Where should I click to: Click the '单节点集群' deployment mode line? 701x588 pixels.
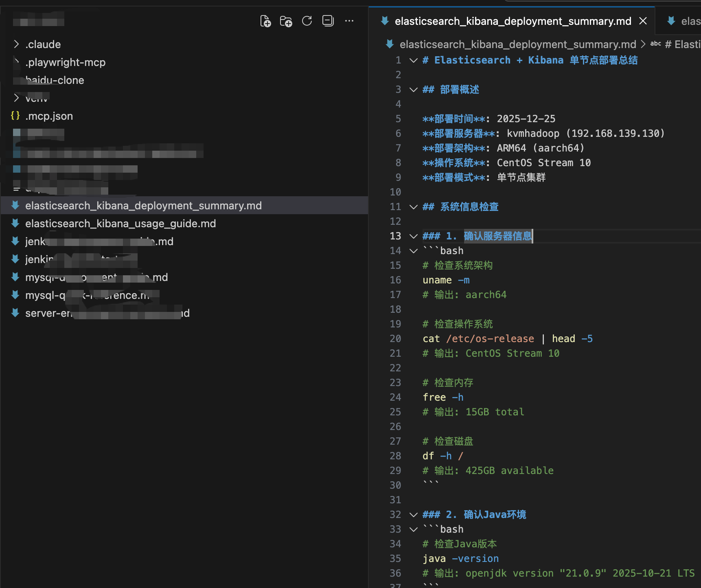tap(484, 178)
